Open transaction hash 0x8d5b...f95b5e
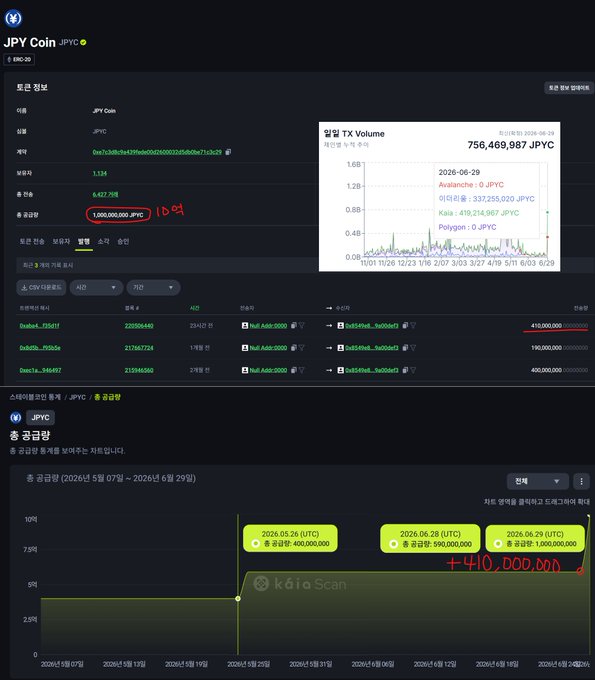595x680 pixels. coord(40,348)
